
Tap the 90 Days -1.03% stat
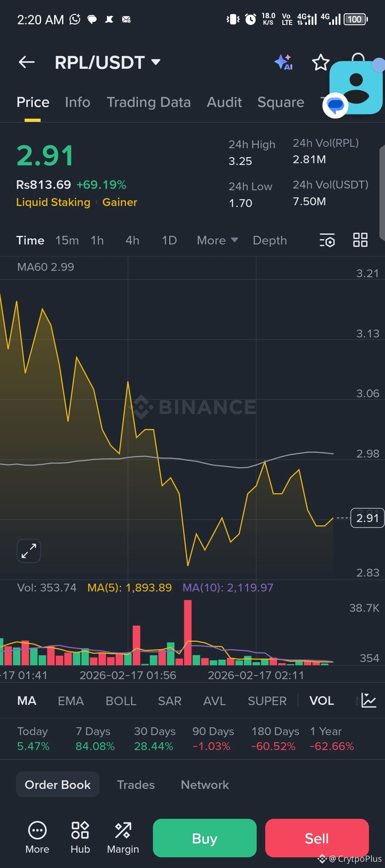pos(213,738)
